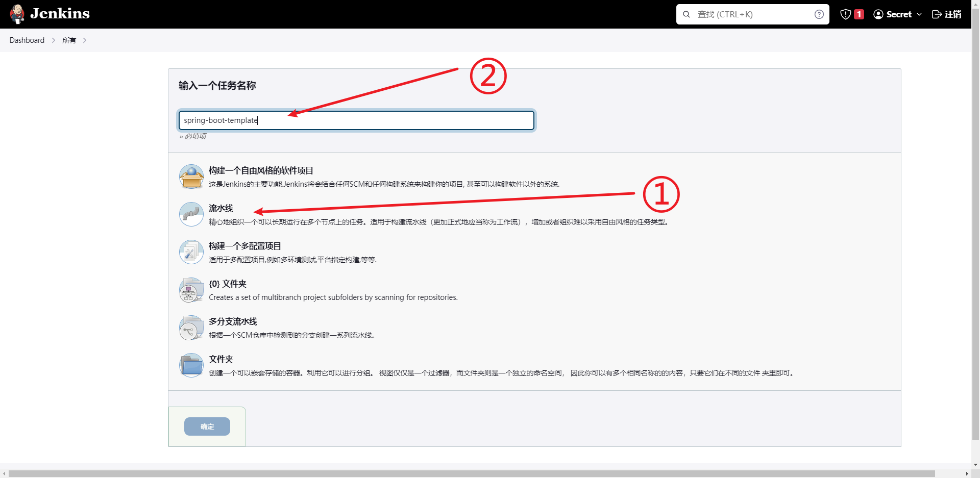Select the freestyle project icon

tap(191, 177)
